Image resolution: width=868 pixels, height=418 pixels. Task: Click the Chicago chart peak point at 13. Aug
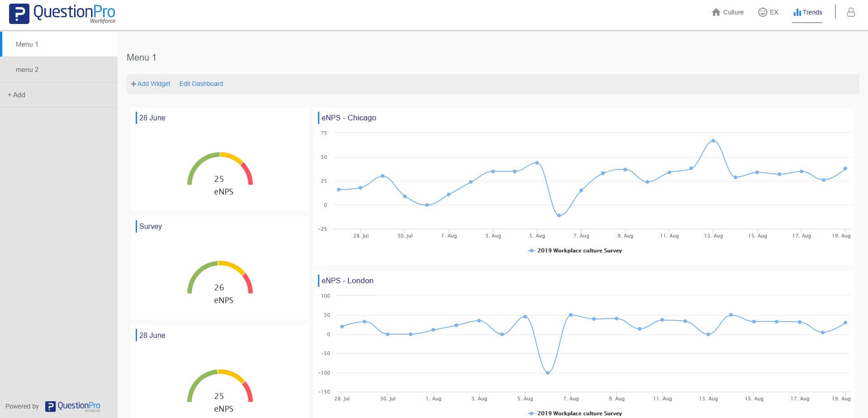(x=713, y=141)
